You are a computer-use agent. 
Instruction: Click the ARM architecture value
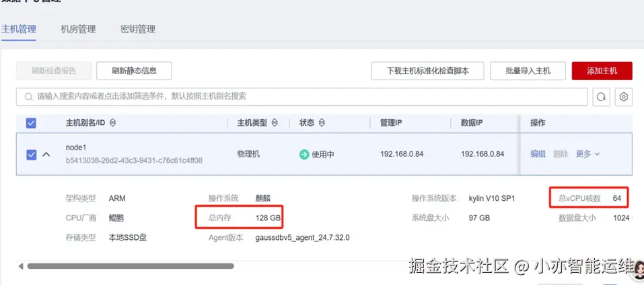pyautogui.click(x=117, y=199)
